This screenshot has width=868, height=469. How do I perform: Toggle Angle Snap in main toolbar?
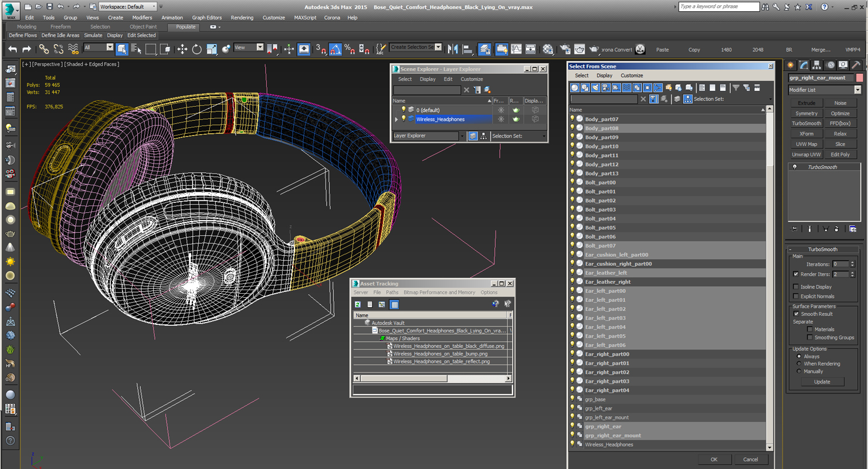click(x=335, y=49)
